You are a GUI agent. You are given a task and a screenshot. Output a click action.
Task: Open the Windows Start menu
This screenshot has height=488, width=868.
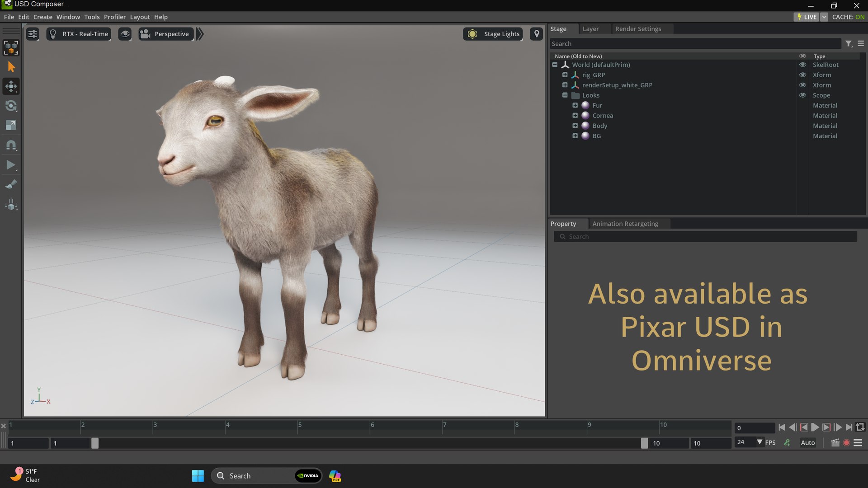pos(198,476)
